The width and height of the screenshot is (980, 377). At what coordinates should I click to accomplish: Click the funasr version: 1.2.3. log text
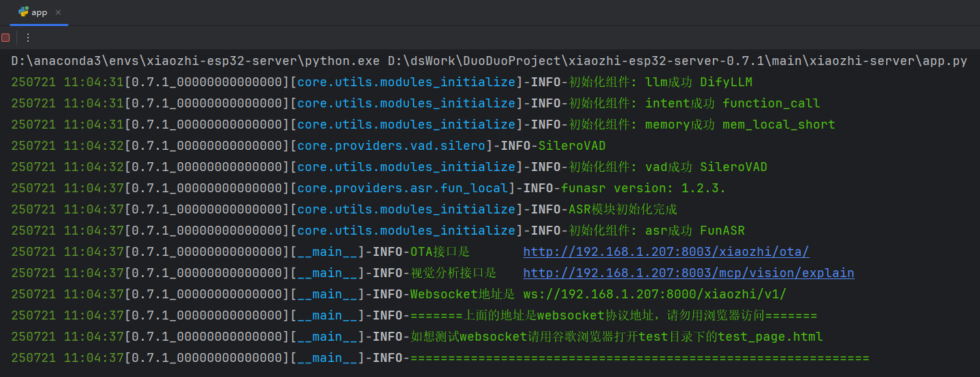pyautogui.click(x=643, y=188)
